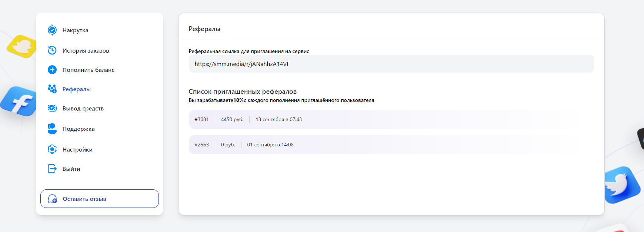The height and width of the screenshot is (232, 644).
Task: Go to Пополнить баланс
Action: pyautogui.click(x=88, y=70)
